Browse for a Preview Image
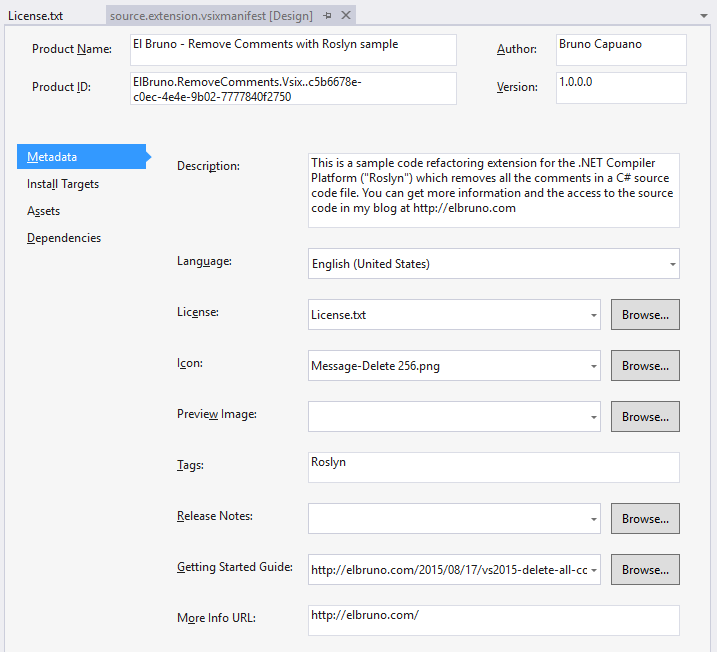 [x=645, y=417]
